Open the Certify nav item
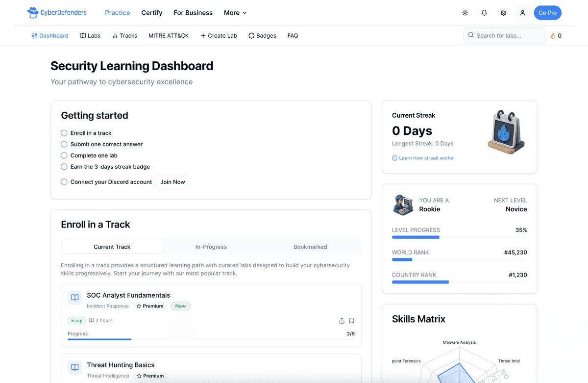 point(152,13)
